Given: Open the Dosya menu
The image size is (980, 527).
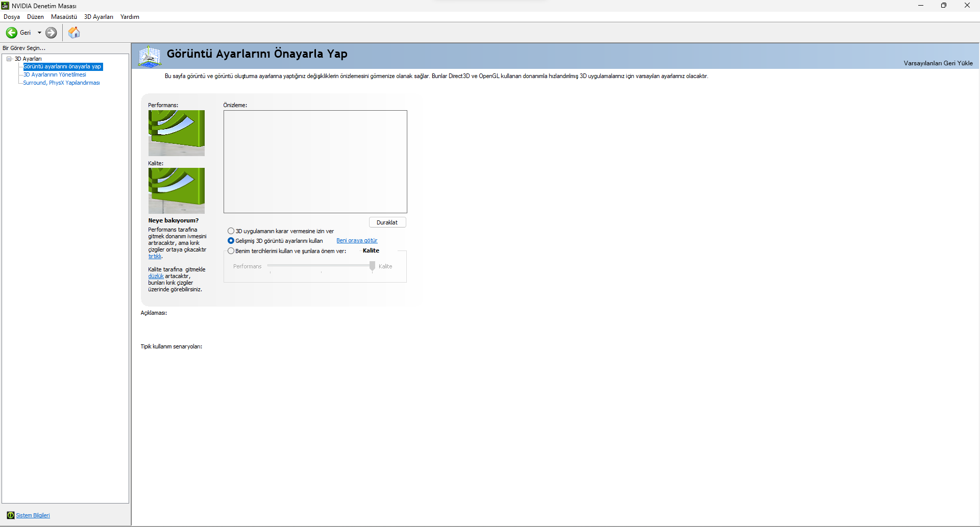Looking at the screenshot, I should 12,17.
